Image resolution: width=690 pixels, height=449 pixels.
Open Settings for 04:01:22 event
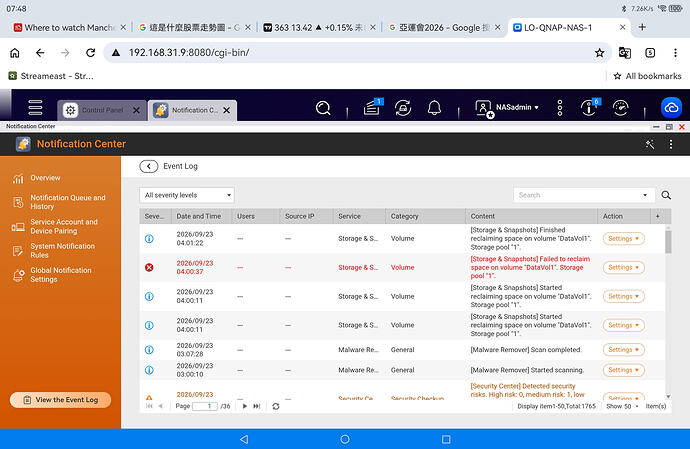click(x=624, y=239)
